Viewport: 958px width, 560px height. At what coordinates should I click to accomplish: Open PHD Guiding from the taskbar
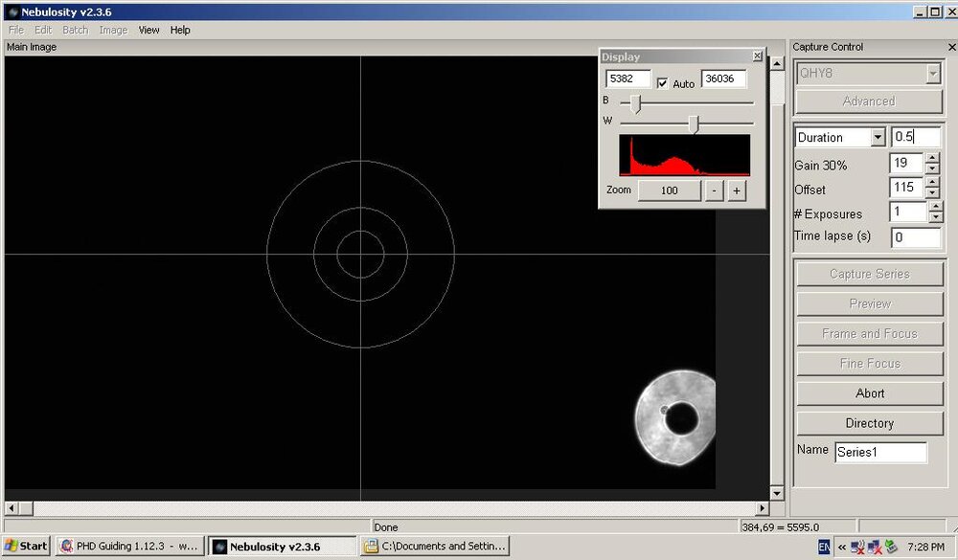click(129, 547)
